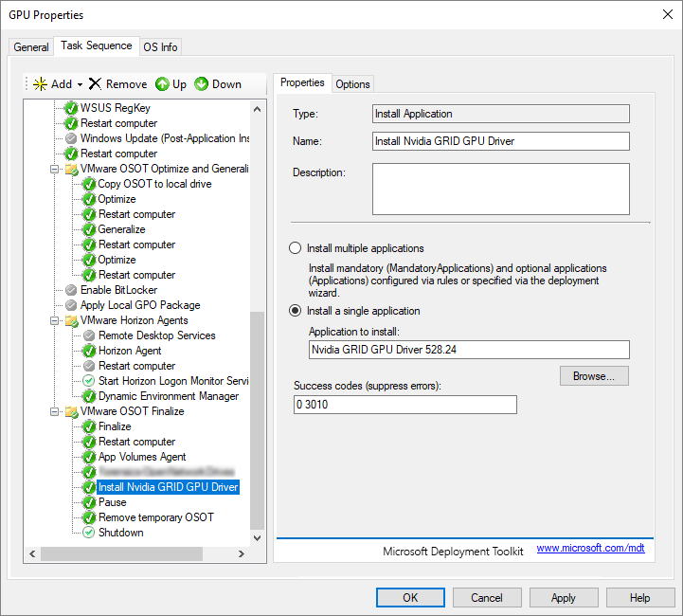This screenshot has height=616, width=683.
Task: Open the www.microsoft.com/mdt link
Action: click(x=590, y=549)
